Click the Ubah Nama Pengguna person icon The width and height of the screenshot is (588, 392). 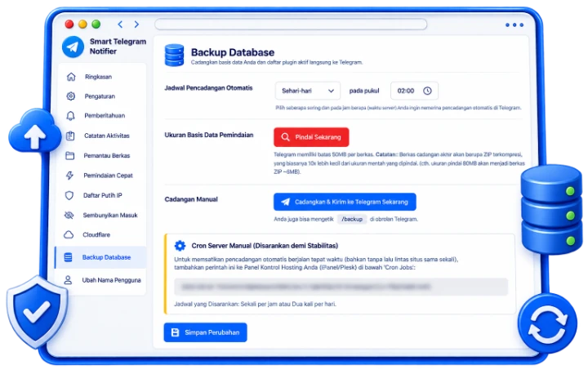(68, 280)
